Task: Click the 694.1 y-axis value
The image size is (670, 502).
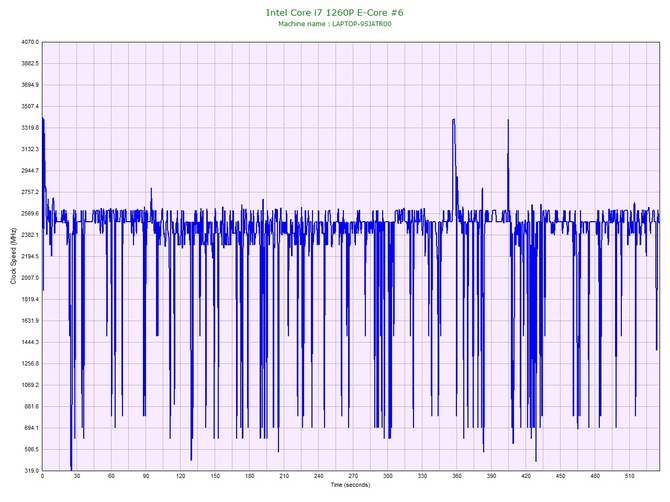Action: pos(31,428)
